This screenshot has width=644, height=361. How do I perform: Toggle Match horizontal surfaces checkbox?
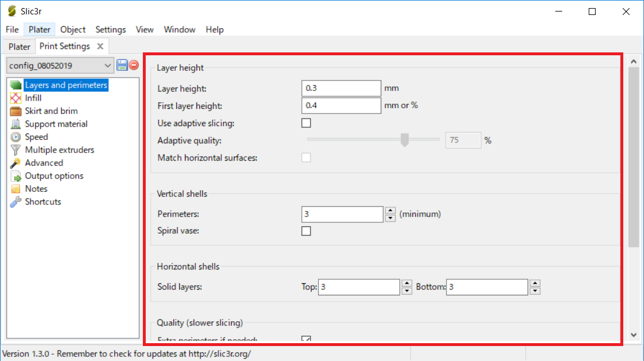click(306, 157)
